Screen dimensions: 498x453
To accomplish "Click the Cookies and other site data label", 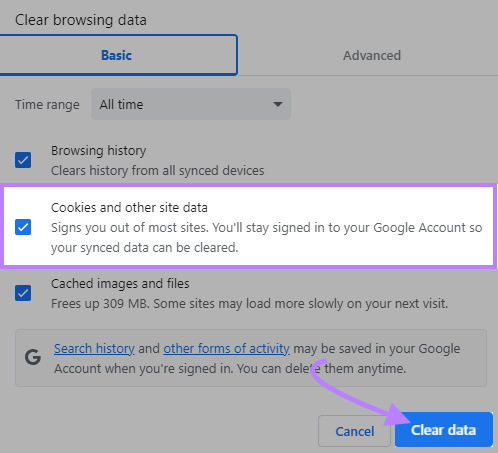I will pos(129,207).
